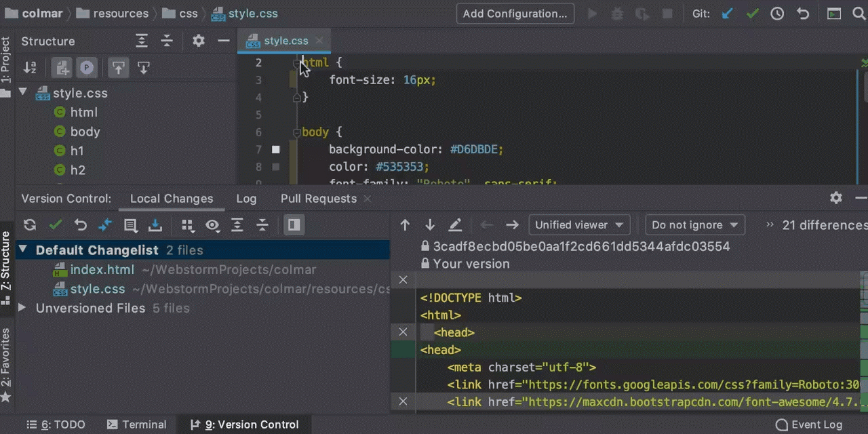
Task: Open the Terminal tool window
Action: [136, 425]
